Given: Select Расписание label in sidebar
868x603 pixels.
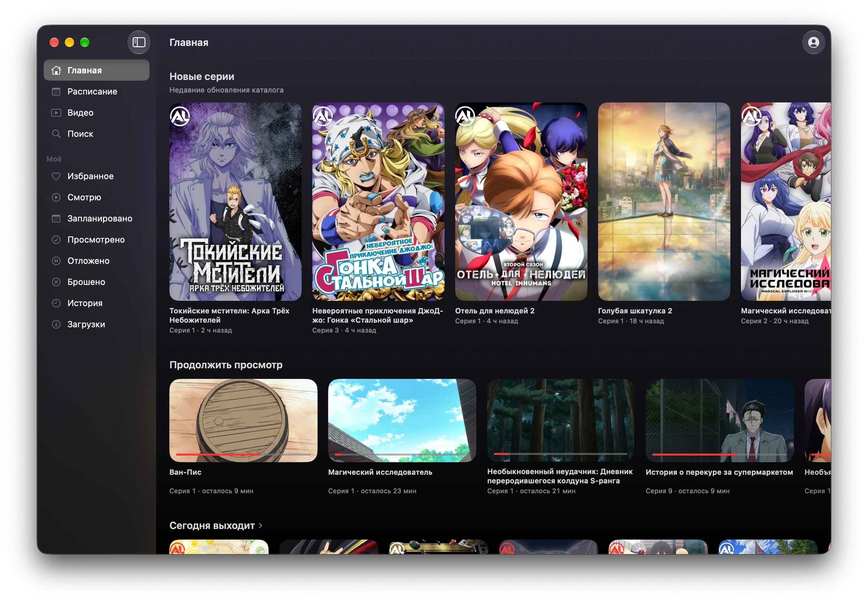Looking at the screenshot, I should [92, 91].
